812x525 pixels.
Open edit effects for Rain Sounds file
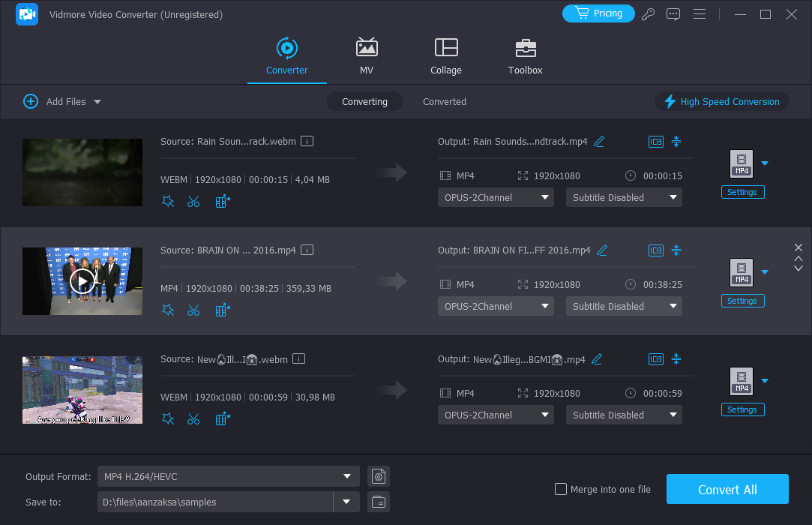[x=168, y=202]
